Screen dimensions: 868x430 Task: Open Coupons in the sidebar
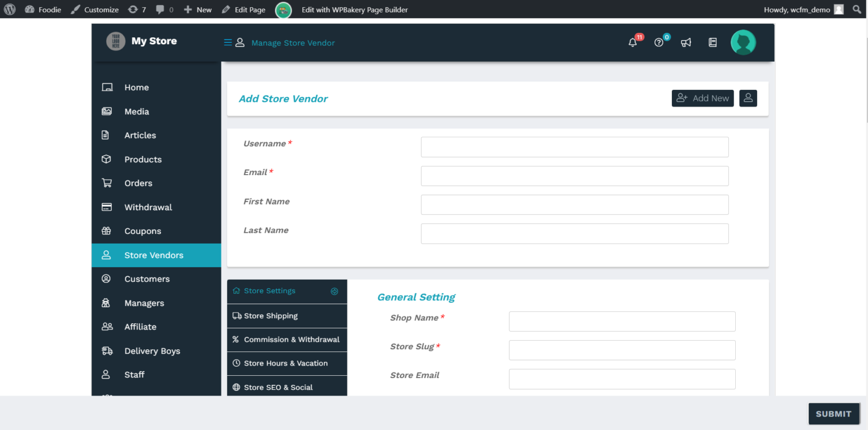coord(157,231)
